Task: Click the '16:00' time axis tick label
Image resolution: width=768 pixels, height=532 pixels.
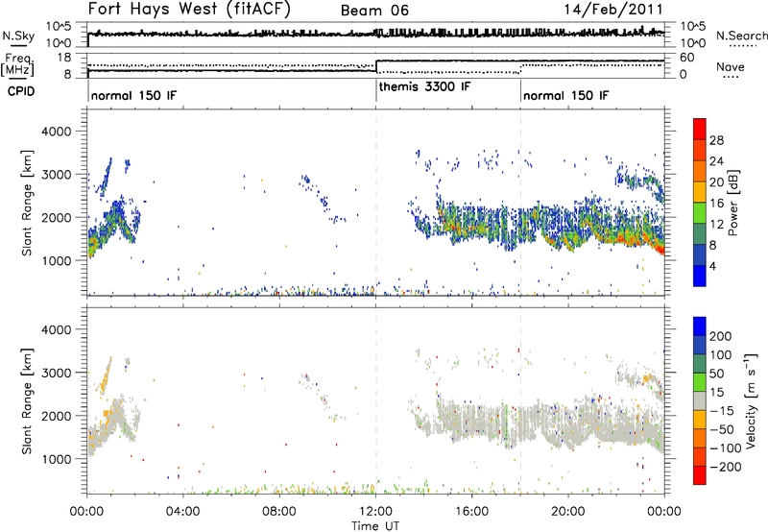Action: click(472, 512)
